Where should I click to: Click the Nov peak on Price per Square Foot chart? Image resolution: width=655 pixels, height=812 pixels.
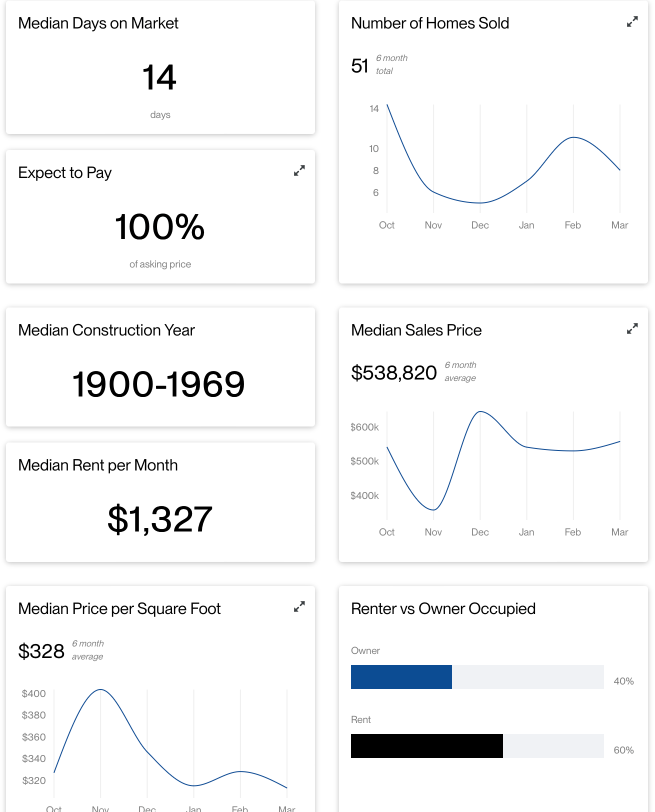pyautogui.click(x=100, y=689)
